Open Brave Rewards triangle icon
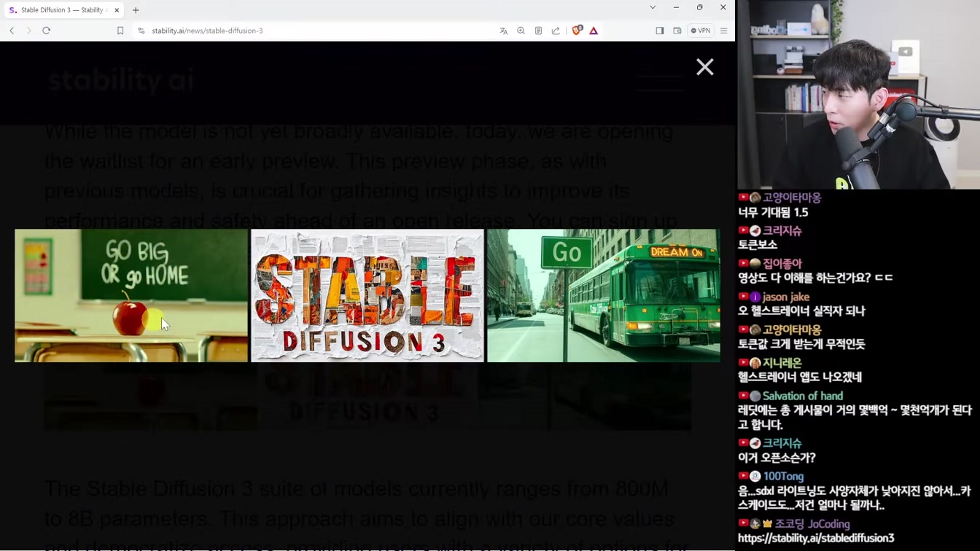Screen dimensions: 980x551 (x=594, y=31)
